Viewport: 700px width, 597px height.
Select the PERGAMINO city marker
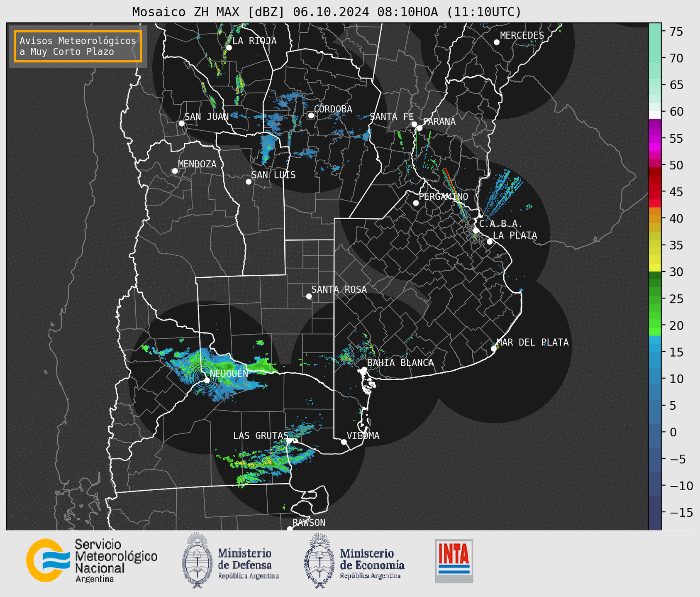pos(416,203)
